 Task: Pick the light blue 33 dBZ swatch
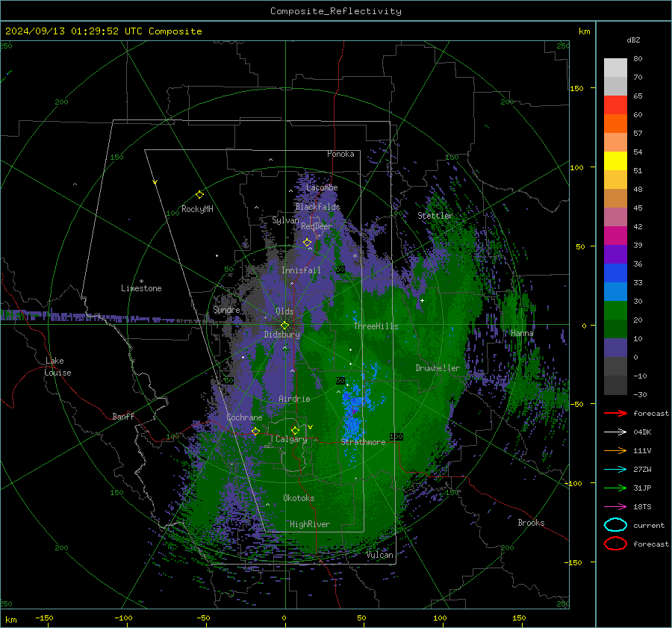coord(615,291)
